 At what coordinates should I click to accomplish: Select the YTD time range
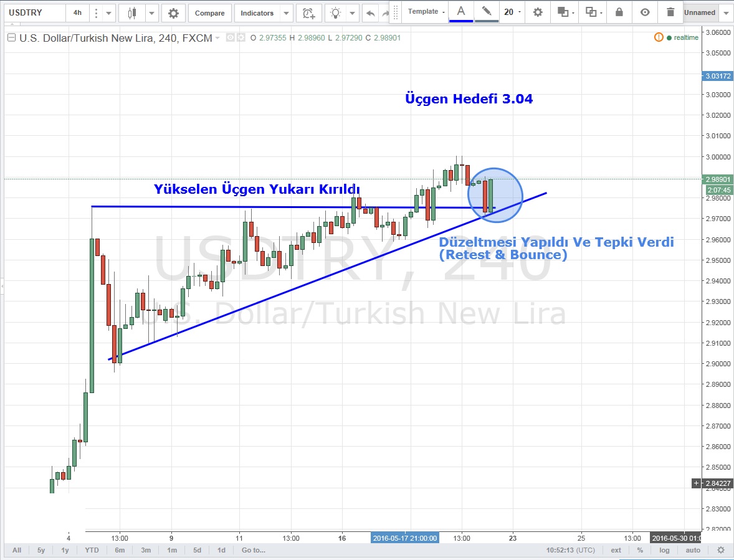click(x=92, y=550)
